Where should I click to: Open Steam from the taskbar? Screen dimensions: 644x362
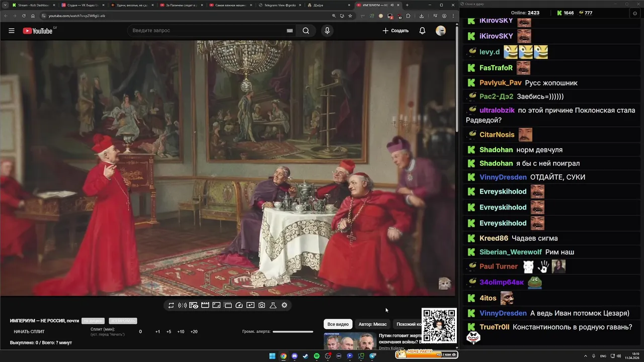(305, 356)
